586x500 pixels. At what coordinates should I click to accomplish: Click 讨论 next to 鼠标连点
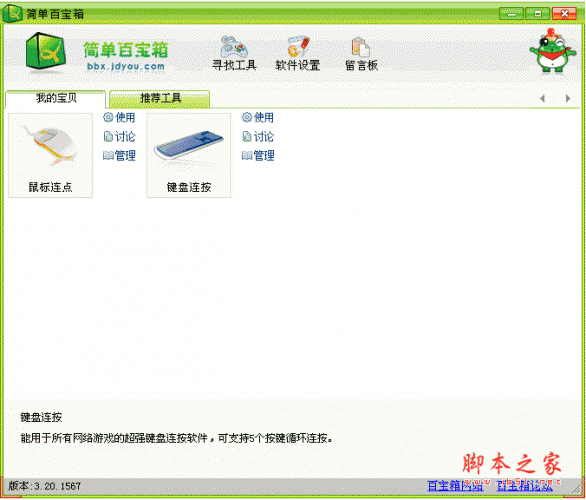[119, 136]
